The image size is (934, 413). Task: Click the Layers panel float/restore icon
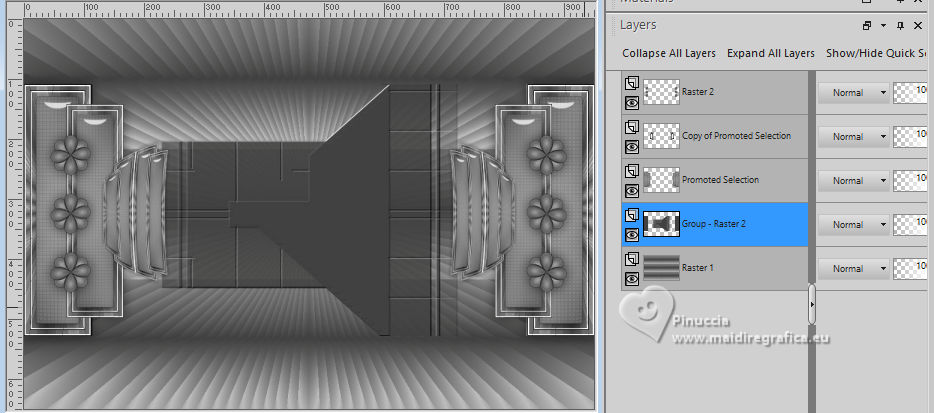click(x=867, y=26)
